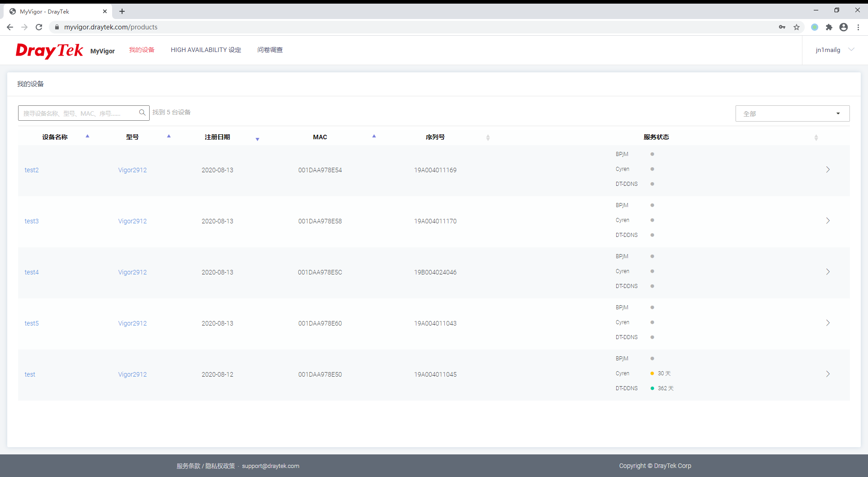
Task: Sort by 设备名称 column arrow
Action: [87, 136]
